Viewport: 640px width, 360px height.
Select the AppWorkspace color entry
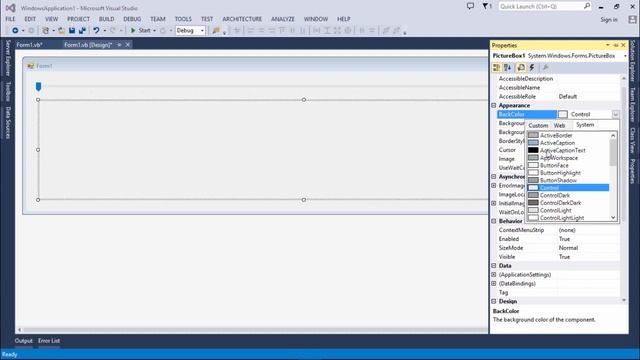click(568, 158)
